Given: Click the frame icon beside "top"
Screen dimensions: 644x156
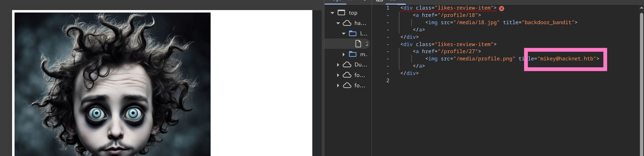Looking at the screenshot, I should tap(341, 13).
